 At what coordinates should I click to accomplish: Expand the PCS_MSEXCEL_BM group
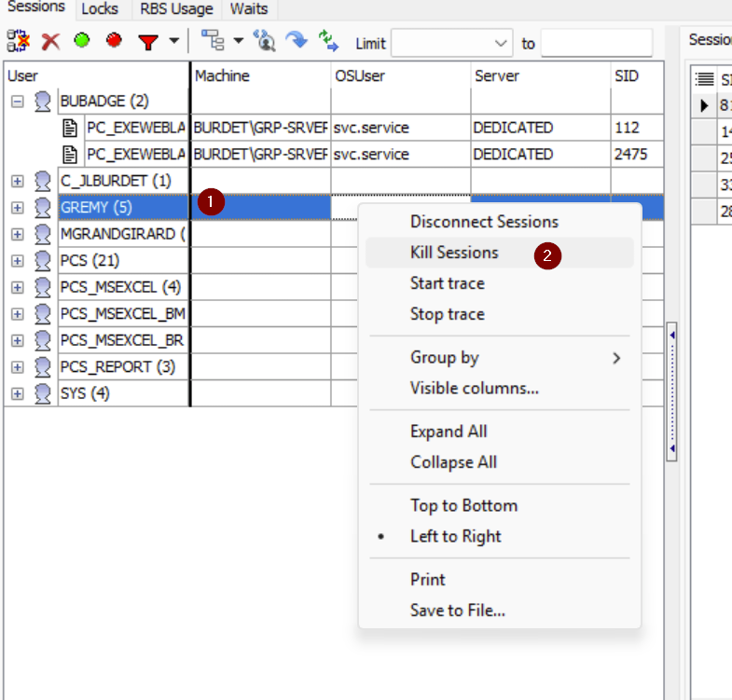(18, 314)
